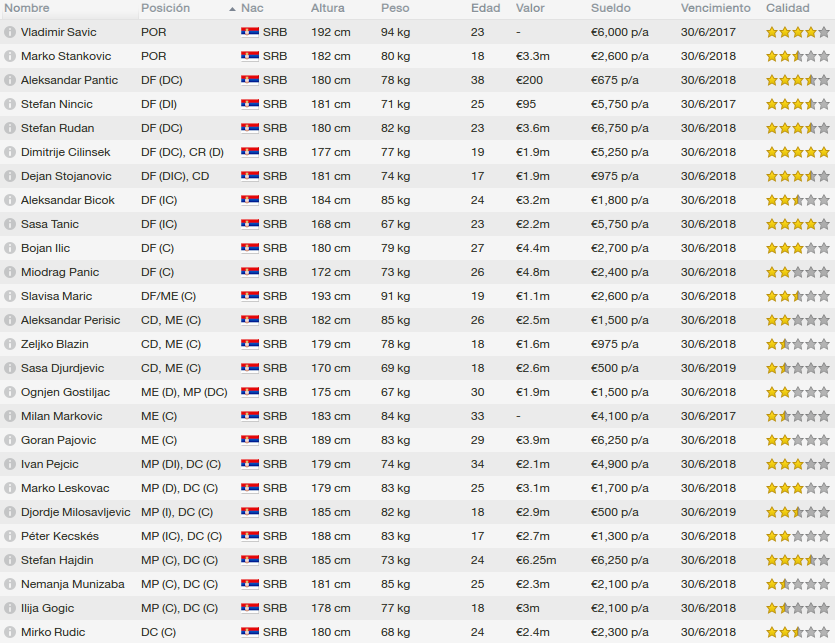Screen dimensions: 835x643
Task: Open info icon for Dimitrije Cilinsek
Action: pos(10,152)
